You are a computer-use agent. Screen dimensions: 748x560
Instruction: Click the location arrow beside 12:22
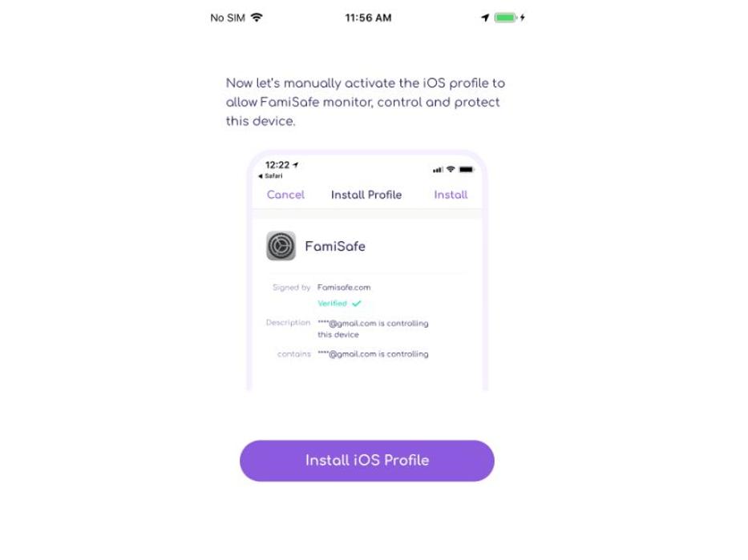click(295, 165)
